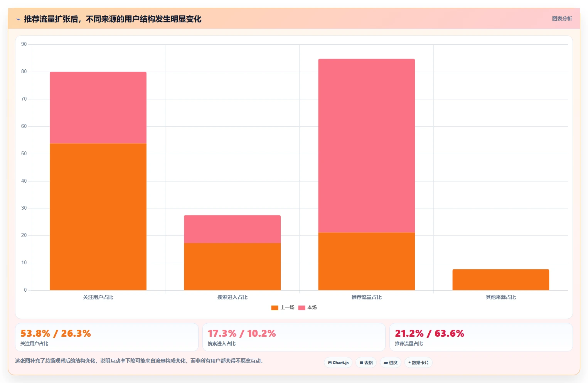Open the 17.3% / 10.2% stat card

294,337
